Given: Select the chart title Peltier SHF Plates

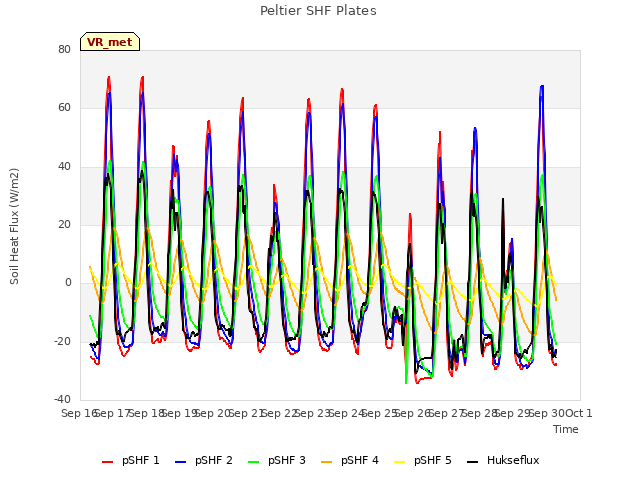Looking at the screenshot, I should coord(318,11).
